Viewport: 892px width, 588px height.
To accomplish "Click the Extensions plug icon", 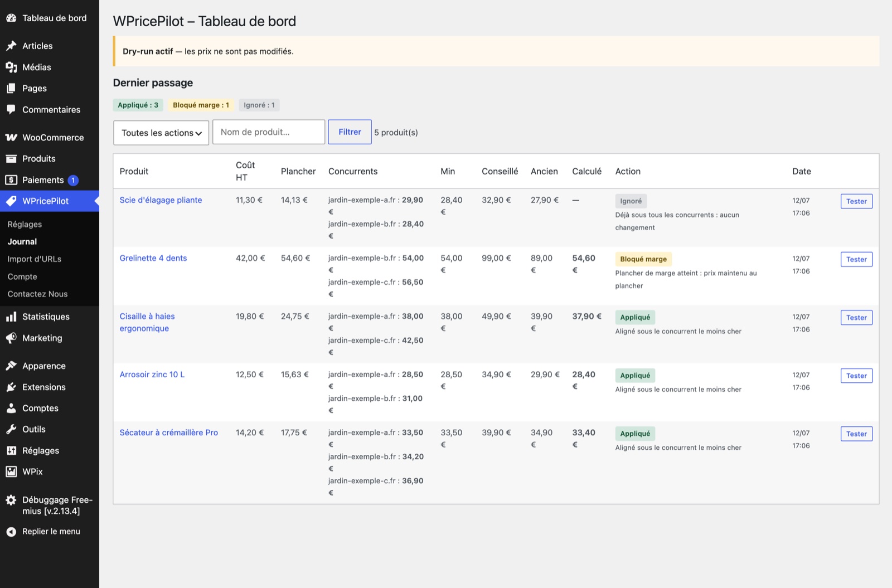I will pos(11,387).
